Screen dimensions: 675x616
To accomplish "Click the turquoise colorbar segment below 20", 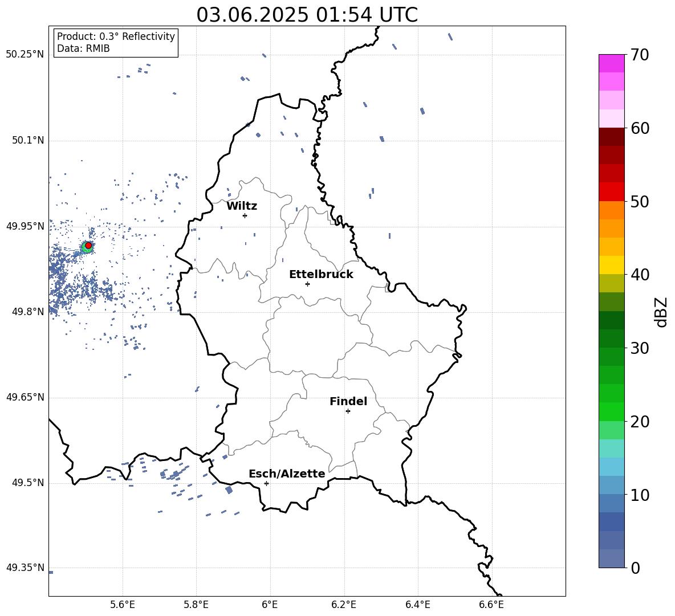I will tap(612, 448).
